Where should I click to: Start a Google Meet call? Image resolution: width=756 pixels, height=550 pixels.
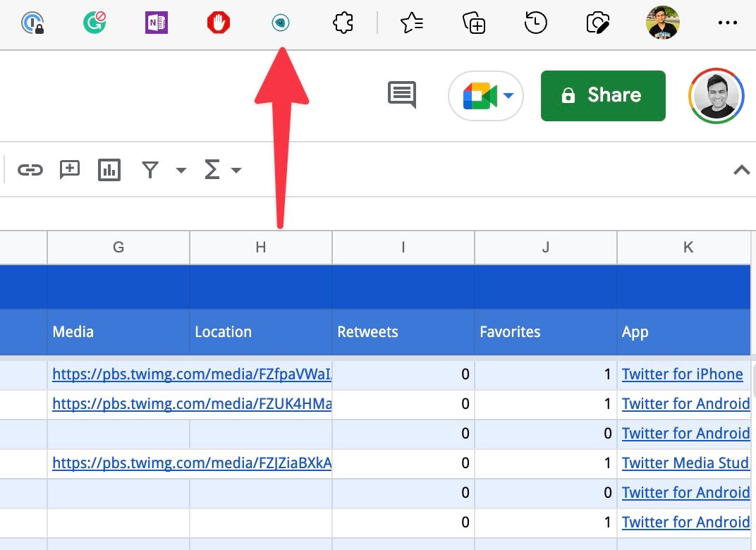[478, 95]
